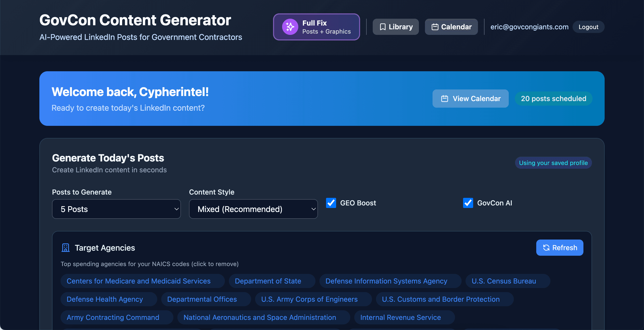Switch to the Library section
Screen dimensions: 644x330
click(x=395, y=27)
